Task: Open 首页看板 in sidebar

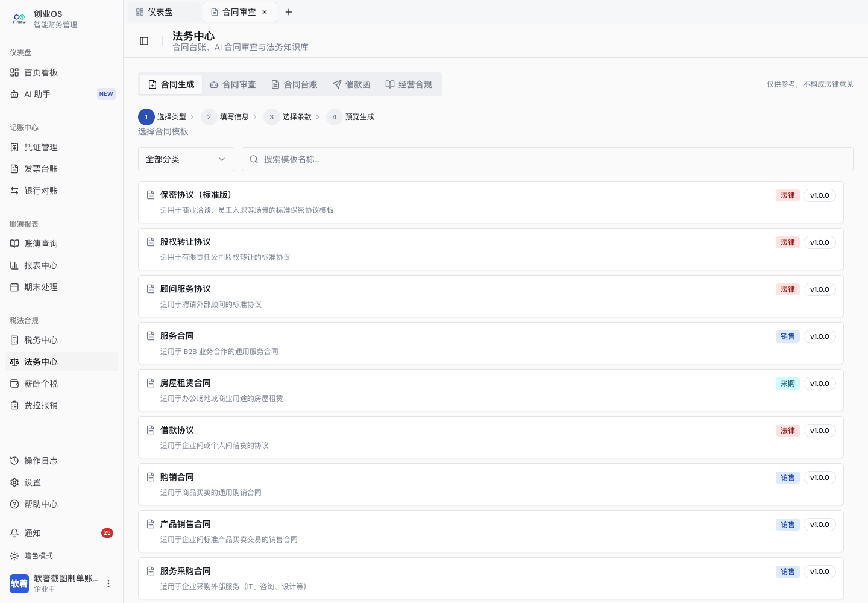Action: [x=61, y=72]
